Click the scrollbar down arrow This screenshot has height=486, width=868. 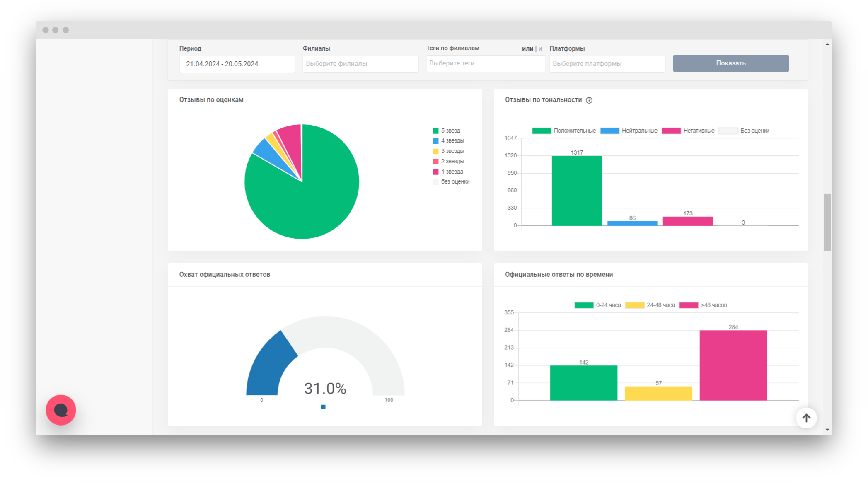[827, 430]
